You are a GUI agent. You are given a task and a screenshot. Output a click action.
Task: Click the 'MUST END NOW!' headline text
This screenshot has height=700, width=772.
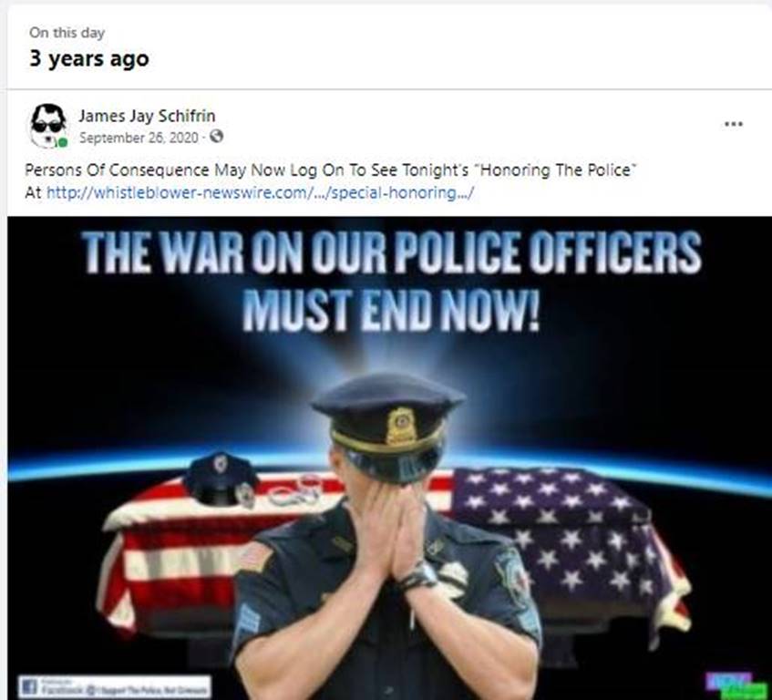[391, 311]
